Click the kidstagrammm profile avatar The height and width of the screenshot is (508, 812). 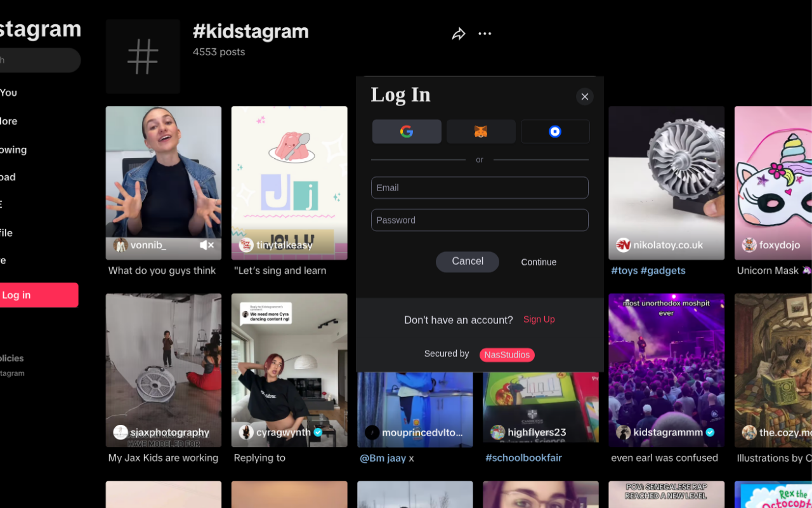[624, 432]
